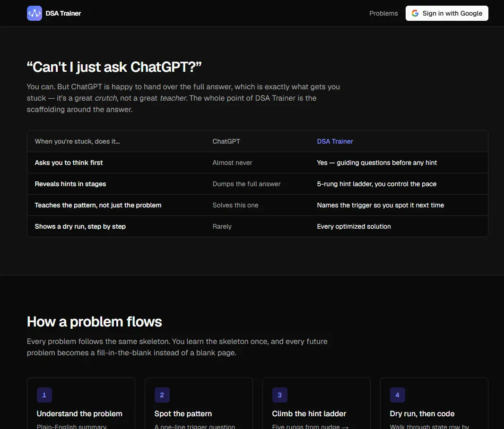
Task: Click step number 3 badge
Action: [x=279, y=395]
